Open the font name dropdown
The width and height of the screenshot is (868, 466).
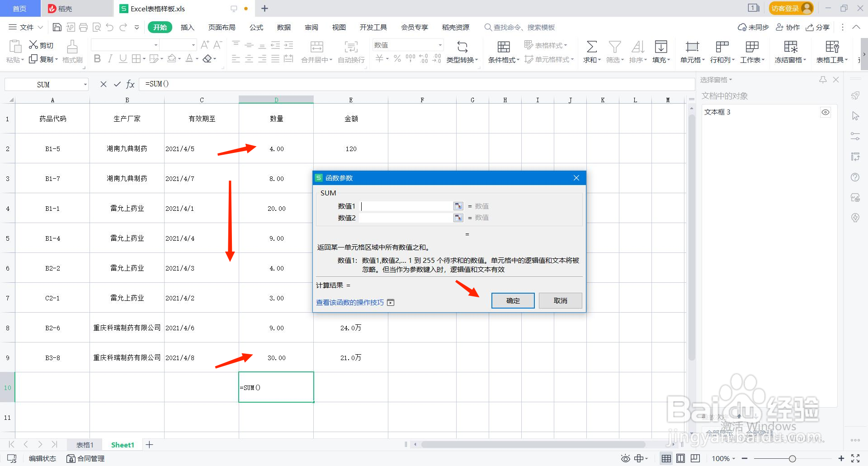pyautogui.click(x=156, y=45)
